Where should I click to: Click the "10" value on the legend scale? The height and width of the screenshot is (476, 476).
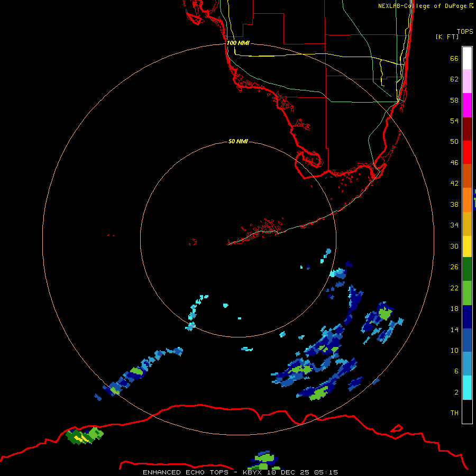(454, 350)
